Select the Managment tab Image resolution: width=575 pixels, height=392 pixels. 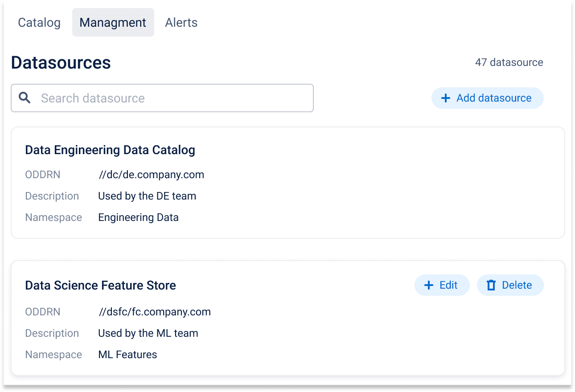[113, 23]
